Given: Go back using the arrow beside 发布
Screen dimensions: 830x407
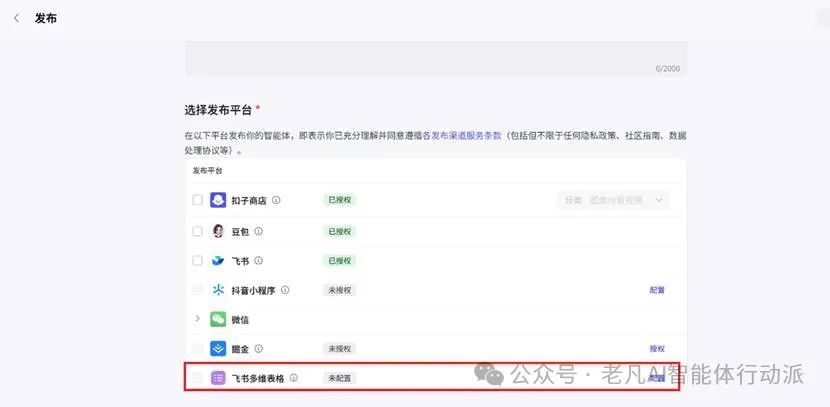Looking at the screenshot, I should [x=17, y=19].
